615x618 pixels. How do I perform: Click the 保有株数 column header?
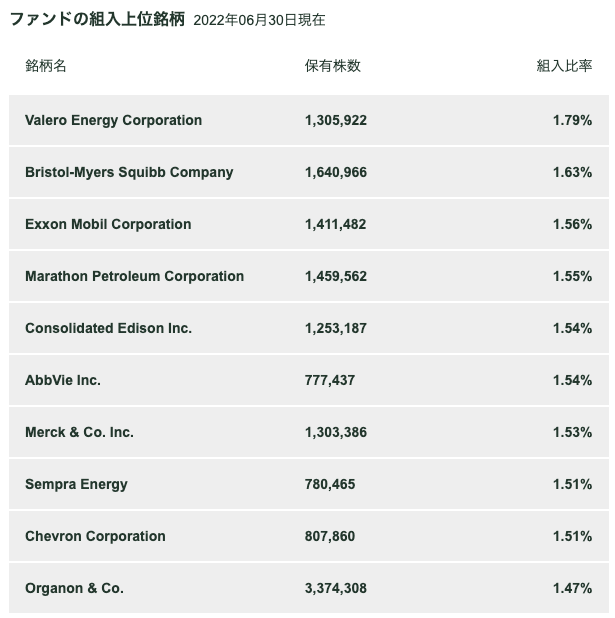point(332,66)
